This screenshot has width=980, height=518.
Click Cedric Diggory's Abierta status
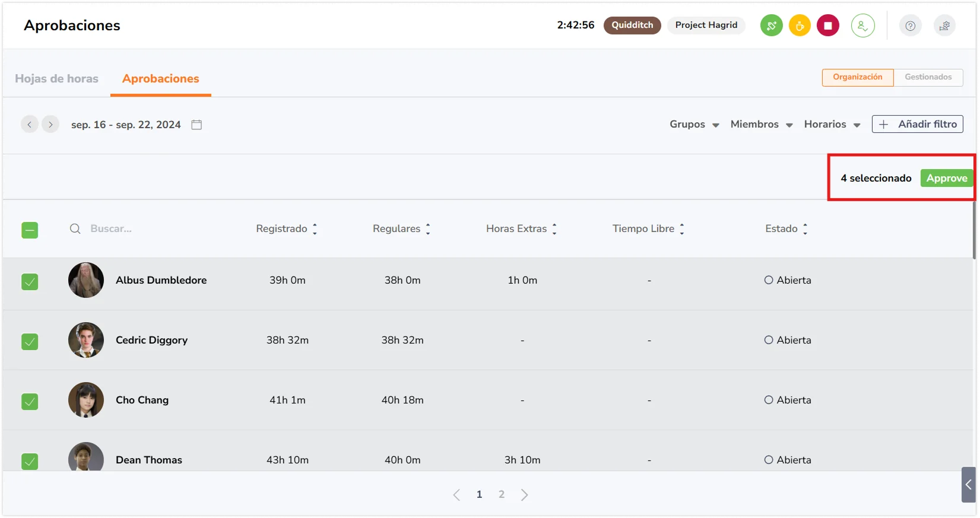click(x=788, y=340)
